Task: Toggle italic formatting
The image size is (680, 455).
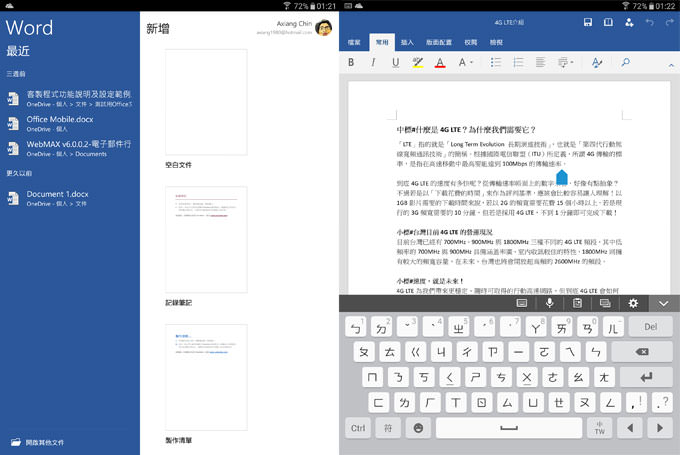Action: click(373, 62)
